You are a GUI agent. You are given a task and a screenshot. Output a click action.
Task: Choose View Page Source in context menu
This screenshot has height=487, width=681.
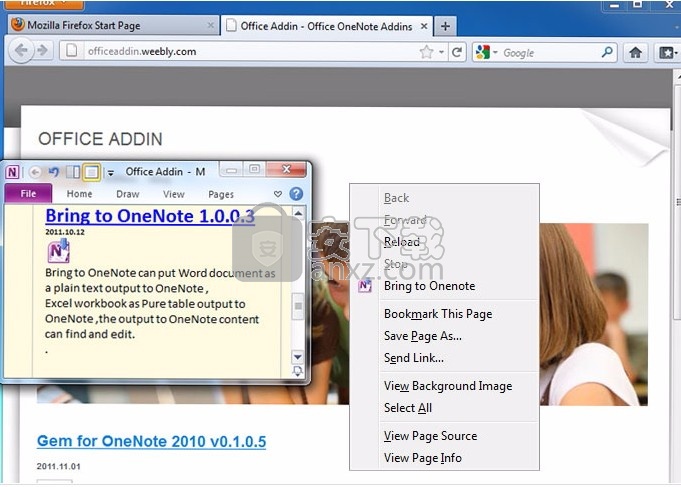tap(444, 436)
